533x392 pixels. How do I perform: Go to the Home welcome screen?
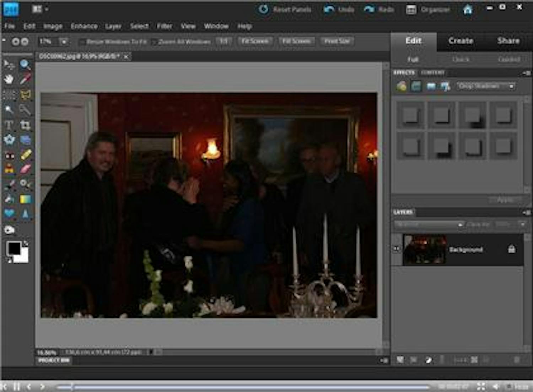coord(468,10)
